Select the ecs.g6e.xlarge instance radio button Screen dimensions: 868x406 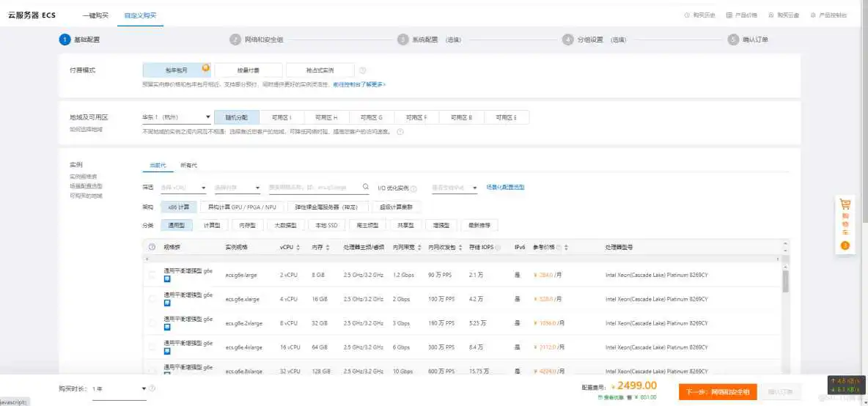(152, 299)
